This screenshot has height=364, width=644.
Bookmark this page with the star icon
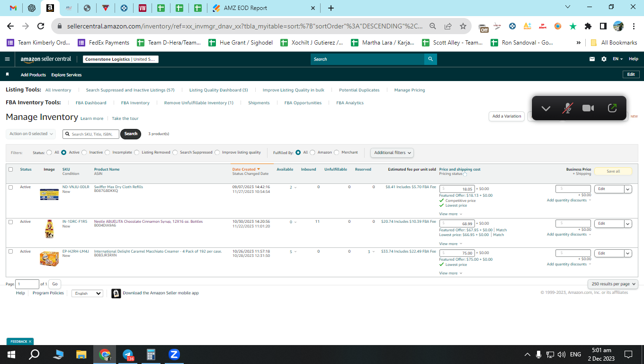click(x=463, y=26)
